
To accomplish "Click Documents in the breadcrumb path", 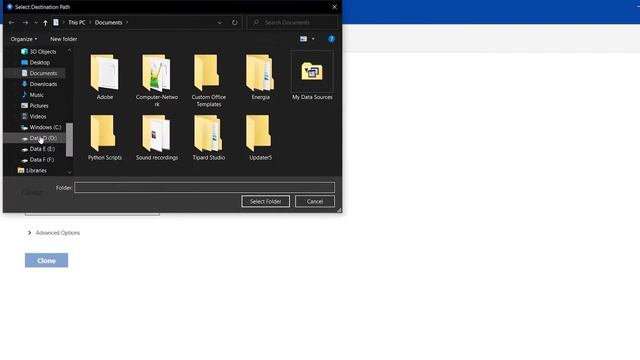I will coord(109,22).
